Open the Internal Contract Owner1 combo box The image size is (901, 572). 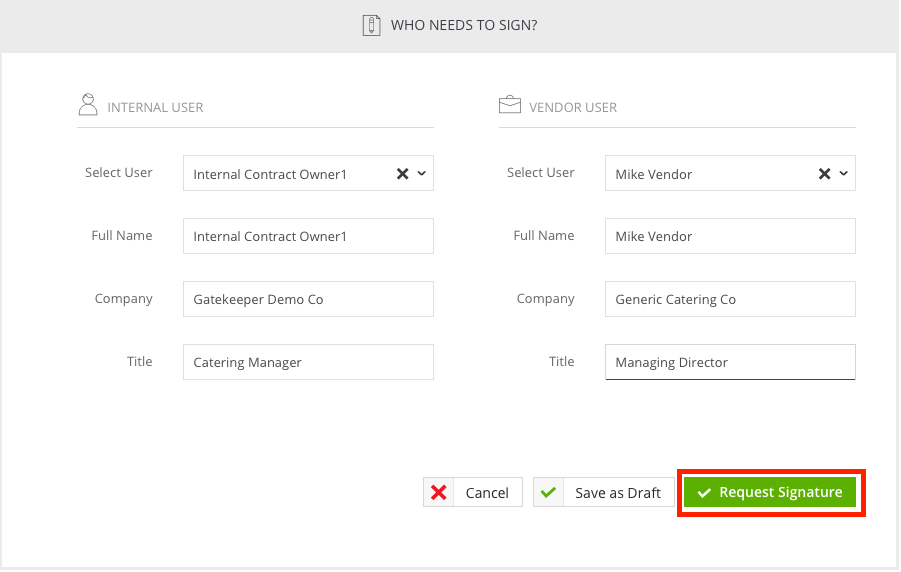(x=308, y=173)
